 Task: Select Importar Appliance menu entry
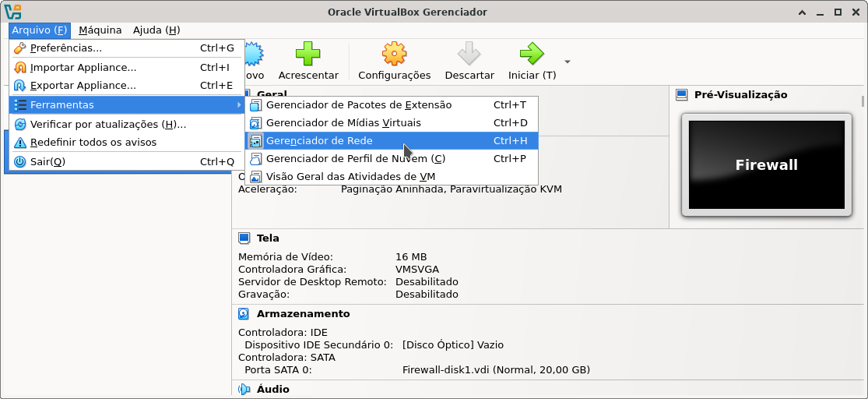point(83,67)
